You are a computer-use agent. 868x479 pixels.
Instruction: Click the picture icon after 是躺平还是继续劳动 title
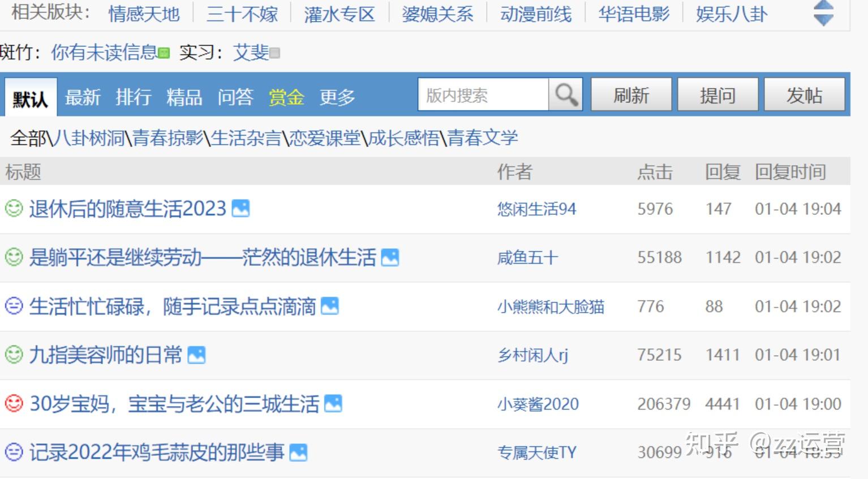390,257
